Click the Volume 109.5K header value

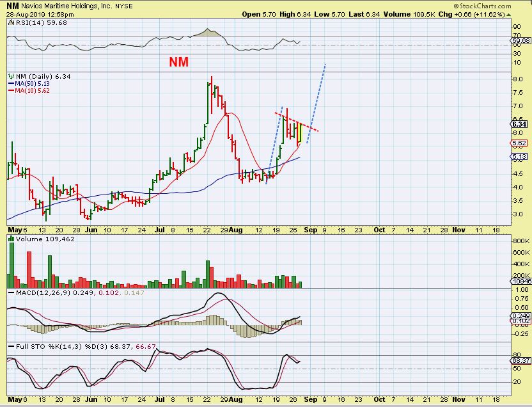(409, 14)
